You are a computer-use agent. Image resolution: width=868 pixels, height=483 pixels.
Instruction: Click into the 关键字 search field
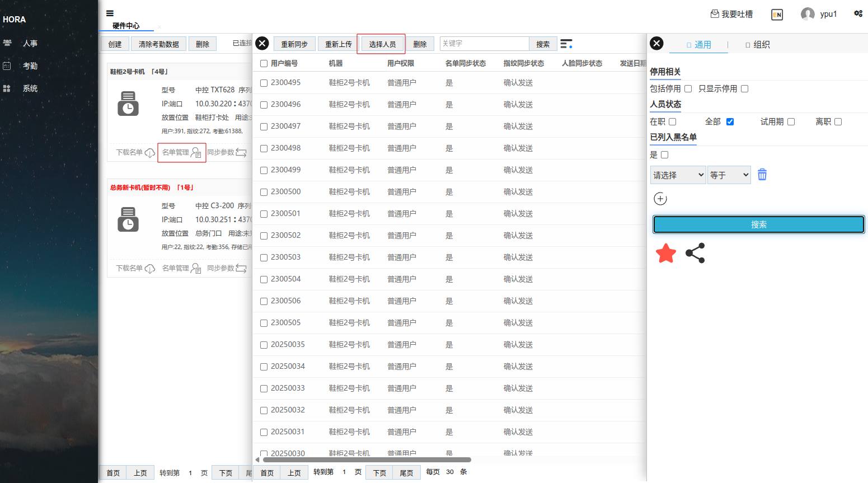point(484,44)
